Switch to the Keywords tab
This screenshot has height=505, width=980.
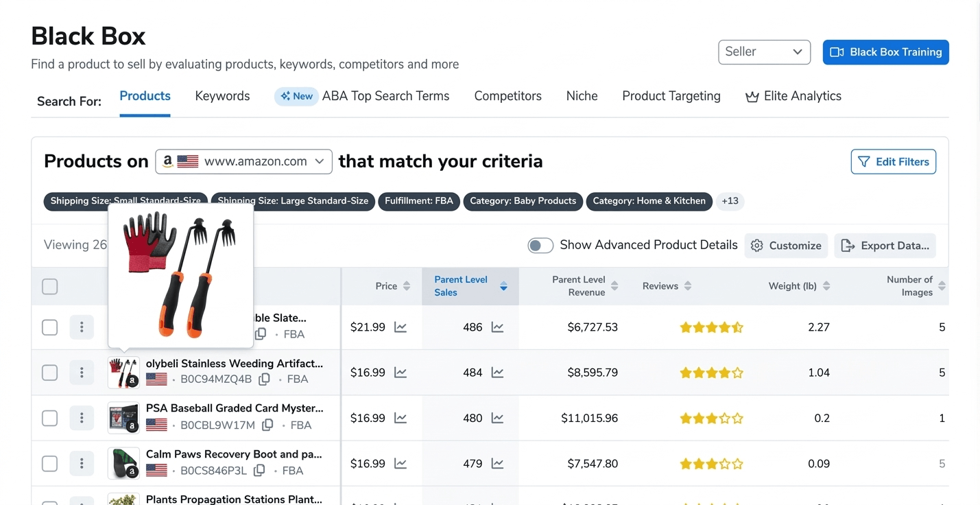click(x=222, y=96)
